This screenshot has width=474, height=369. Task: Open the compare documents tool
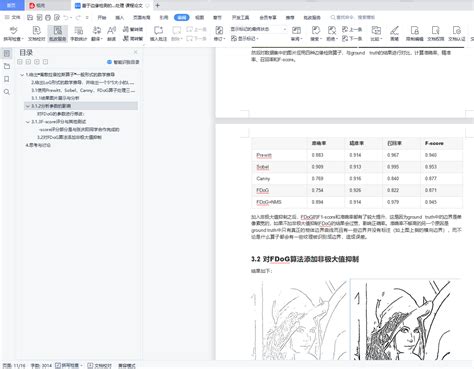[x=376, y=34]
